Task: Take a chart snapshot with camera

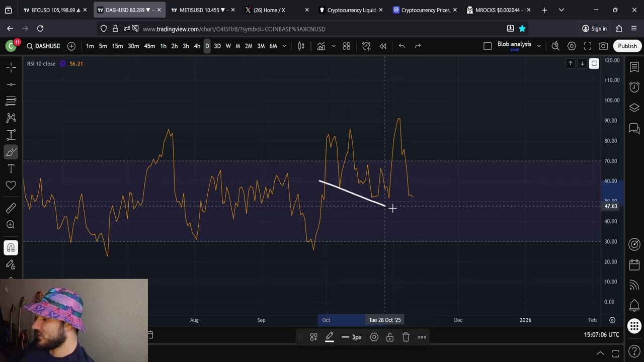Action: [x=603, y=46]
